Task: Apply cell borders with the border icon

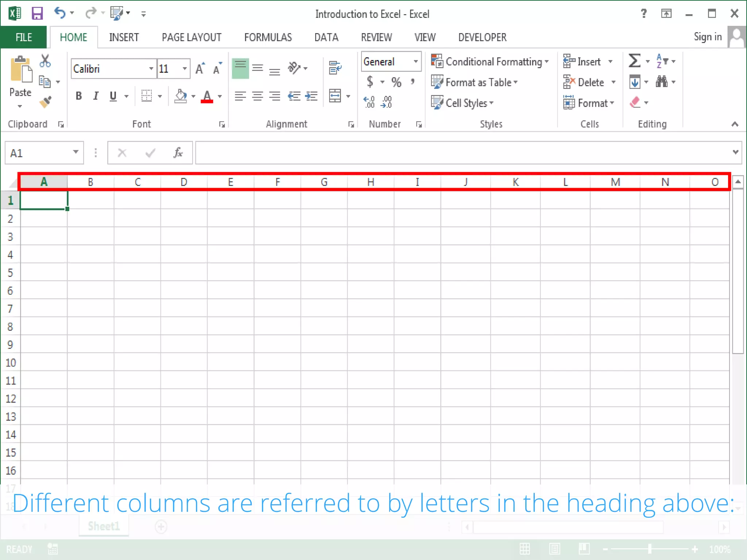Action: click(x=147, y=96)
